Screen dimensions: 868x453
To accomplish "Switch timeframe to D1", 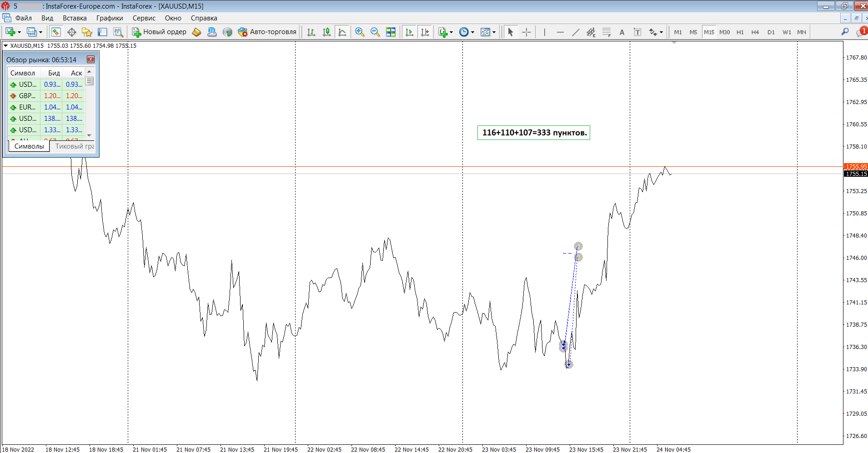I will [x=771, y=32].
